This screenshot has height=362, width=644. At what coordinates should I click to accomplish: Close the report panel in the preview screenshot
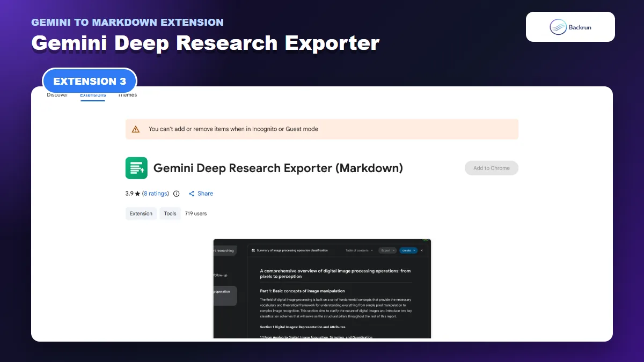(x=421, y=250)
